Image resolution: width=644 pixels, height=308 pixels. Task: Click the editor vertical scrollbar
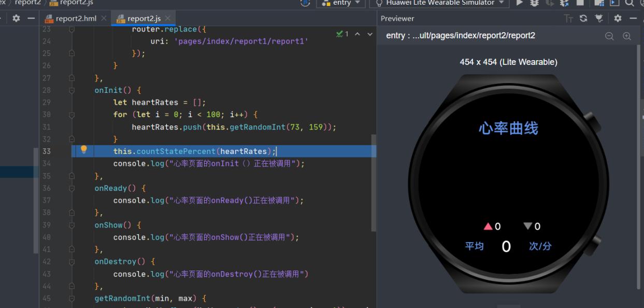pyautogui.click(x=373, y=181)
